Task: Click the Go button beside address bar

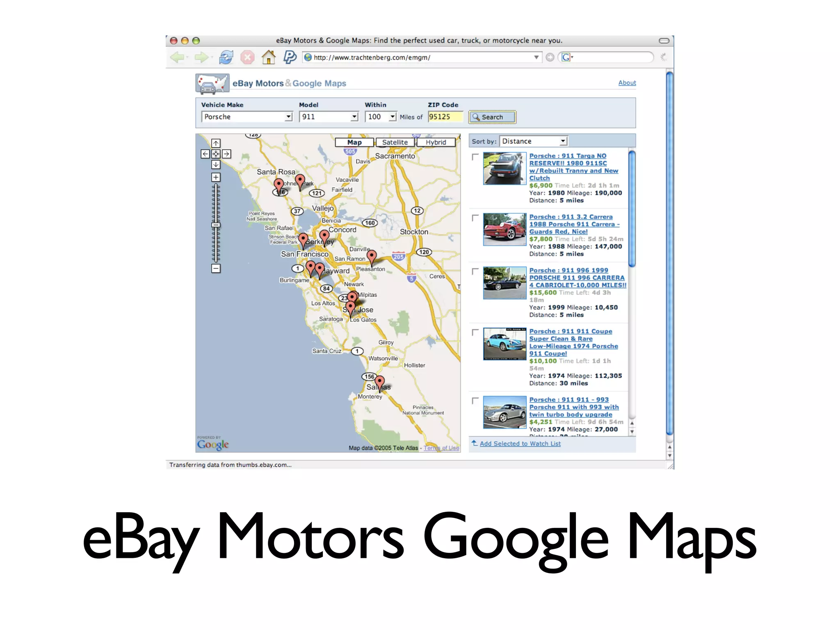Action: [550, 57]
